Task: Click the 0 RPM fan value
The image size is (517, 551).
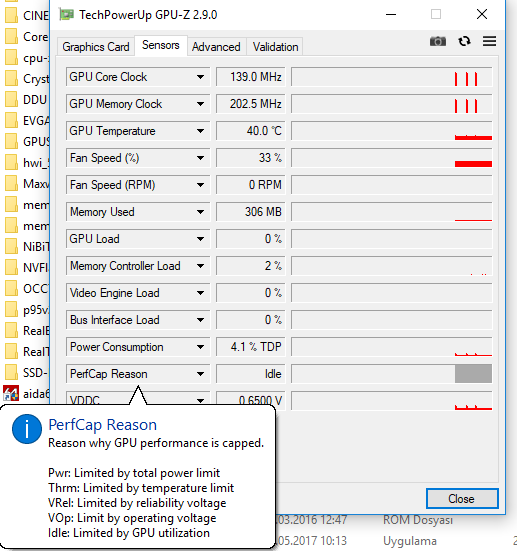Action: [251, 185]
